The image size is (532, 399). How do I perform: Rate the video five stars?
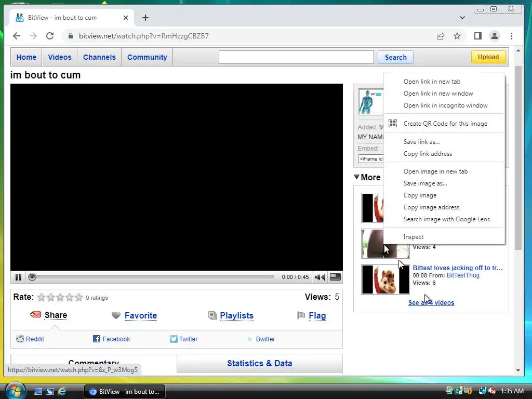coord(79,298)
